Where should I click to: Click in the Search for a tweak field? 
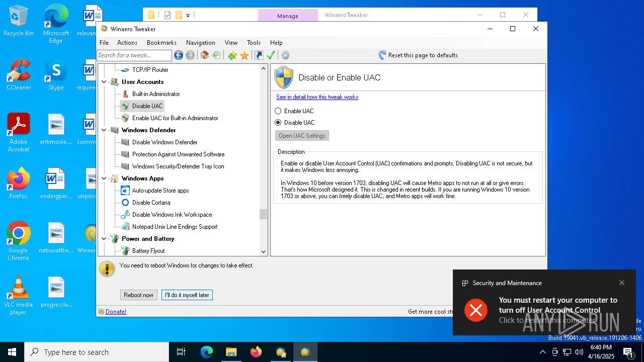[134, 55]
